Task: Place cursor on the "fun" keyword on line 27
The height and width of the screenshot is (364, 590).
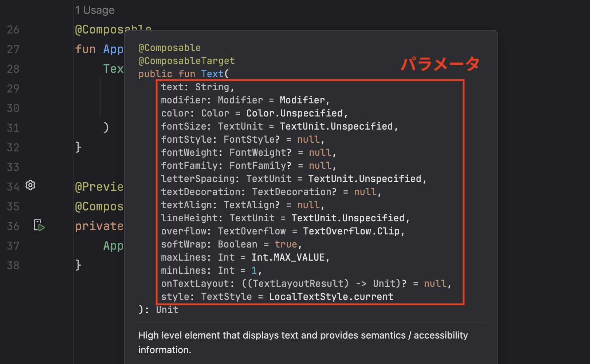Action: [x=85, y=49]
